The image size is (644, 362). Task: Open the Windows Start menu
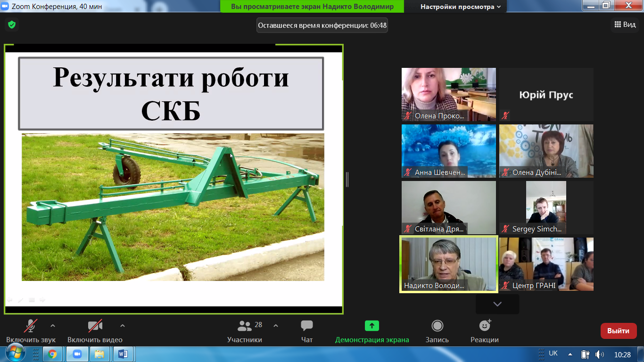15,353
